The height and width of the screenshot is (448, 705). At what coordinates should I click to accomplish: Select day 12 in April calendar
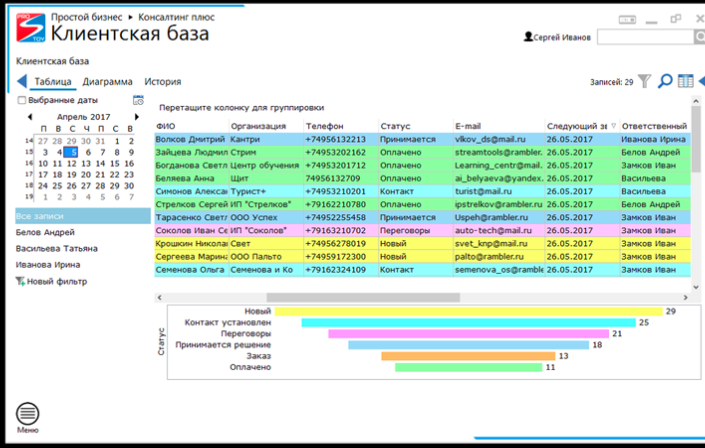coord(71,163)
